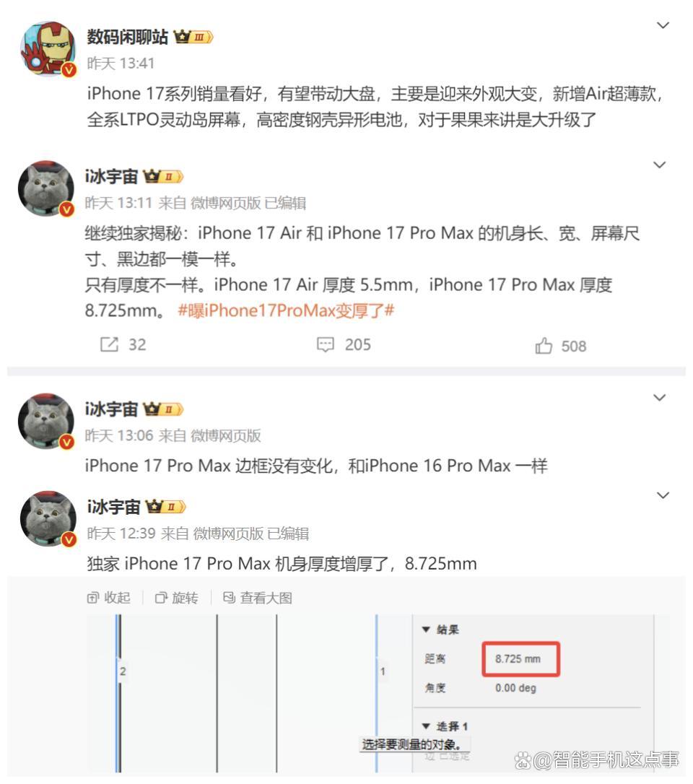Click i冰宇宙 username on 13:11 post

111,176
